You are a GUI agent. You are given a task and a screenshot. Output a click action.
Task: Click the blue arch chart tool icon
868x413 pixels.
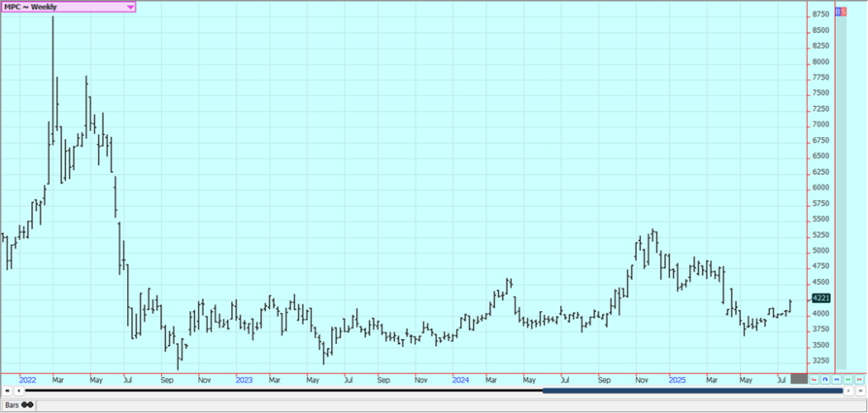(x=826, y=379)
